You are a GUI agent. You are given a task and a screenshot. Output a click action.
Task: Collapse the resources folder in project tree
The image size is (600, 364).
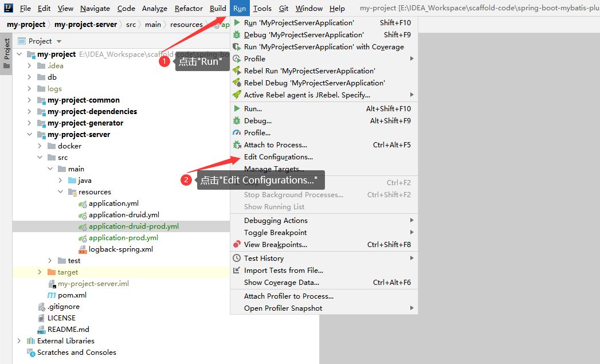[x=61, y=192]
